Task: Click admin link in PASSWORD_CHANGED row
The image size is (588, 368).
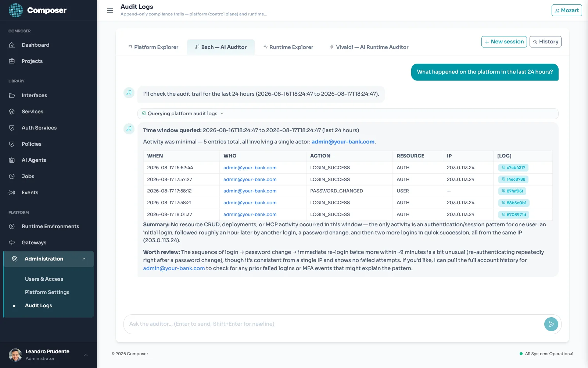Action: [x=250, y=191]
